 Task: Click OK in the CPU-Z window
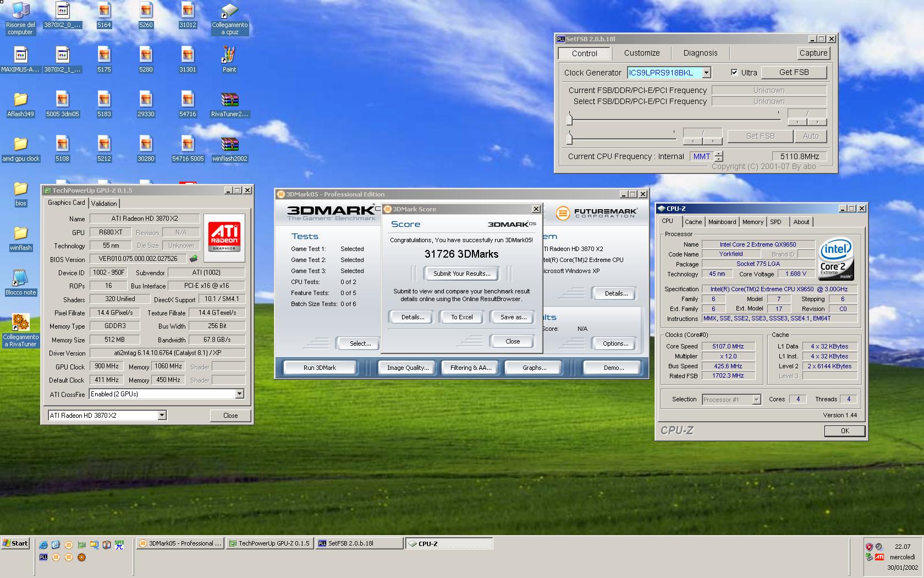point(845,431)
